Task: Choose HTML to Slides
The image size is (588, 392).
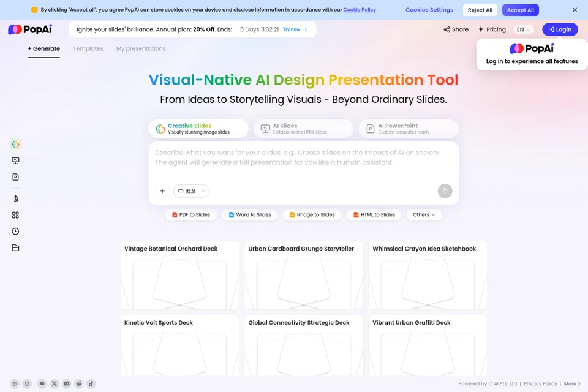Action: coord(374,214)
